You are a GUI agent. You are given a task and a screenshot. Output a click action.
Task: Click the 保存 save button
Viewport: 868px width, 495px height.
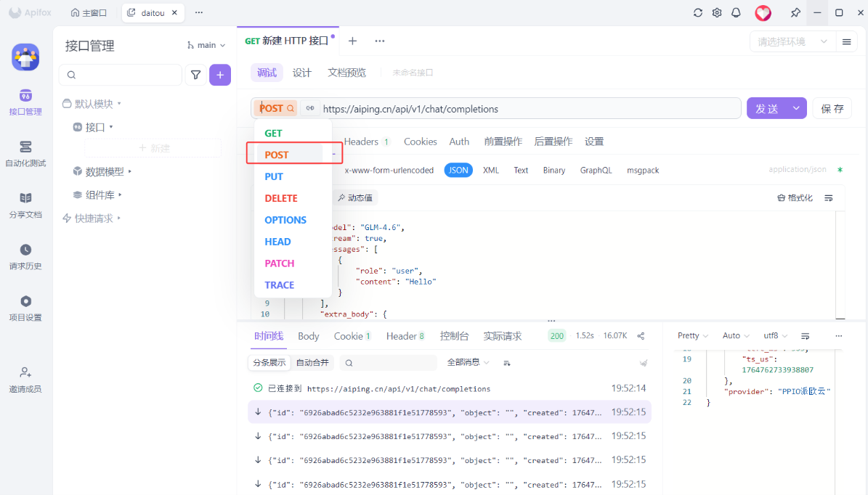pyautogui.click(x=832, y=108)
